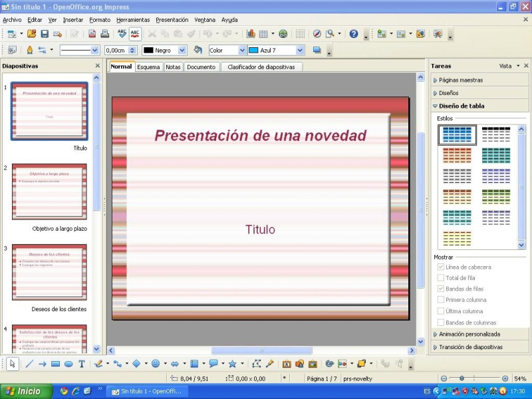Viewport: 532px width, 399px height.
Task: Switch to the Esquema tab
Action: pyautogui.click(x=148, y=66)
